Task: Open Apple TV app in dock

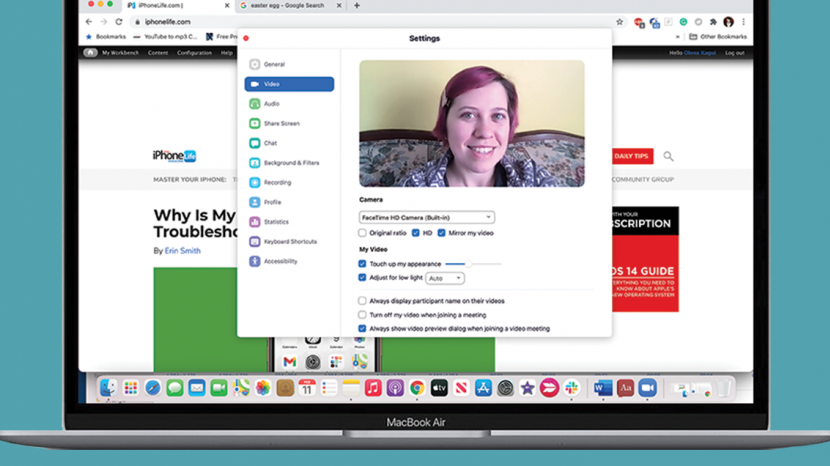Action: click(x=439, y=388)
